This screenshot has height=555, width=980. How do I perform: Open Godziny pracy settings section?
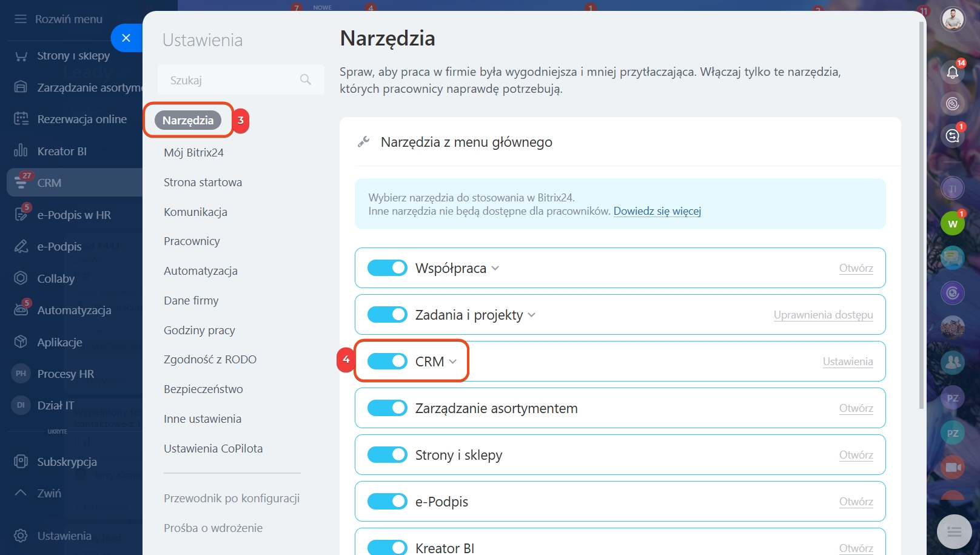tap(200, 330)
